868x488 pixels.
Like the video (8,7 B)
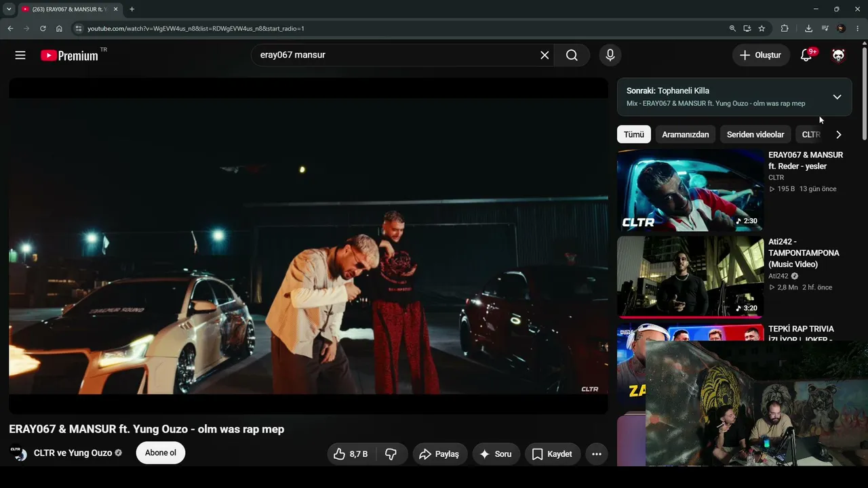pyautogui.click(x=350, y=454)
